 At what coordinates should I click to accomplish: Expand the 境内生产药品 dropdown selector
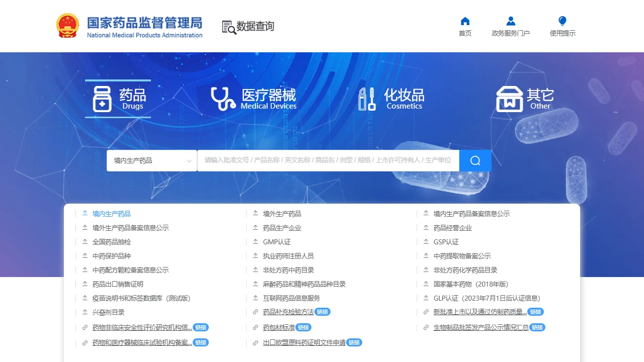tap(151, 160)
